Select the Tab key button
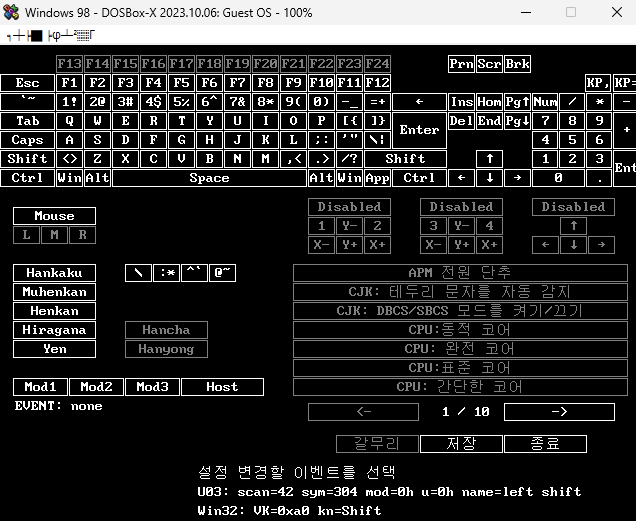Image resolution: width=636 pixels, height=521 pixels. (28, 121)
